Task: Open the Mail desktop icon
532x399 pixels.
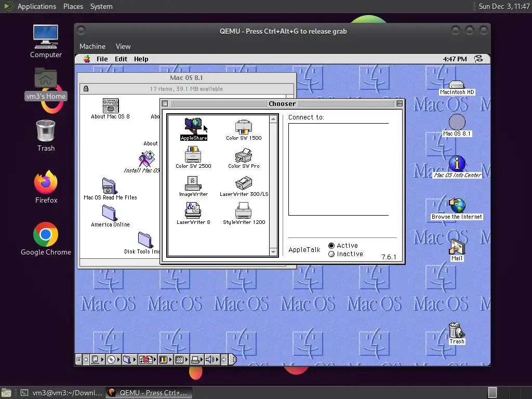Action: coord(457,250)
